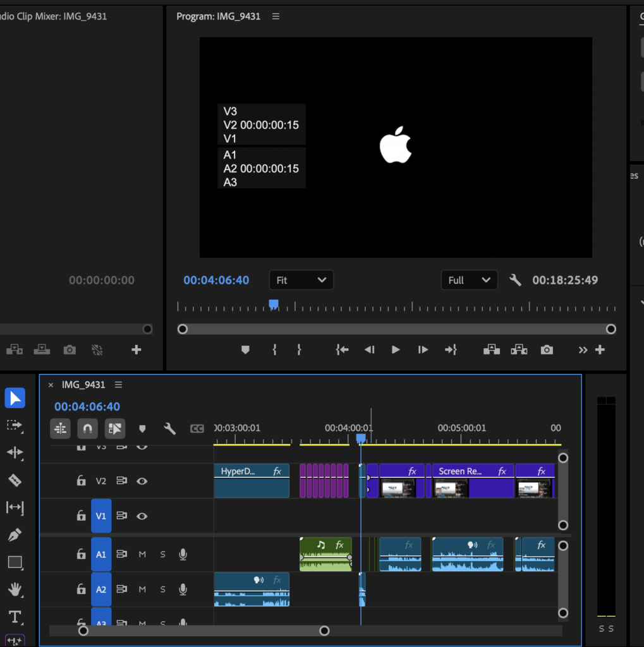Screen dimensions: 644x647
Task: Select the Selection tool arrow
Action: (15, 398)
